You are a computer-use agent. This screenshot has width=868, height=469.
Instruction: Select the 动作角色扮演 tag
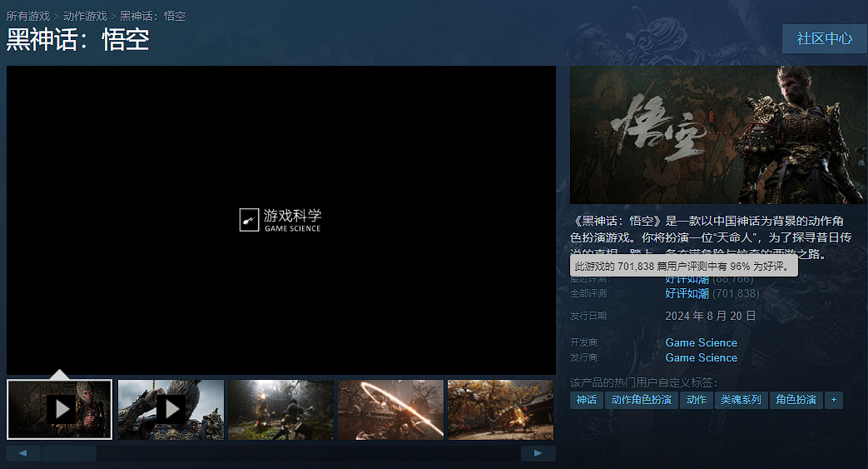click(641, 400)
